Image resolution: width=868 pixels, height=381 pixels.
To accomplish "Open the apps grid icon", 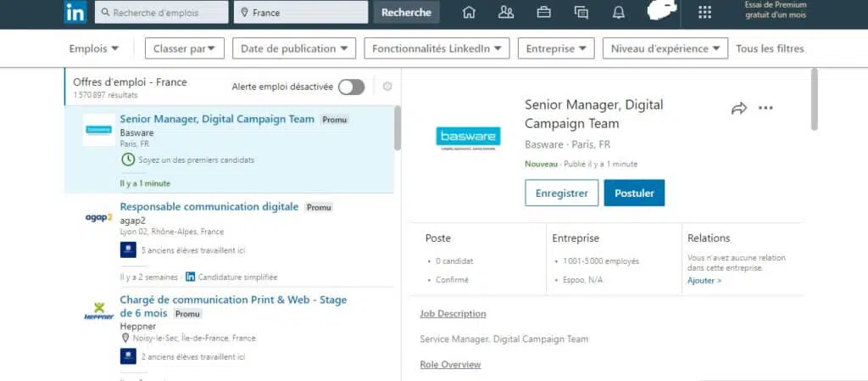I will coord(704,13).
